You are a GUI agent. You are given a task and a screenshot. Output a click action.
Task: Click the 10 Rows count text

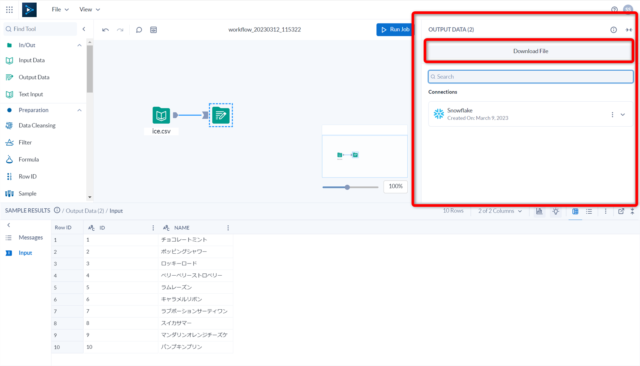pos(453,211)
